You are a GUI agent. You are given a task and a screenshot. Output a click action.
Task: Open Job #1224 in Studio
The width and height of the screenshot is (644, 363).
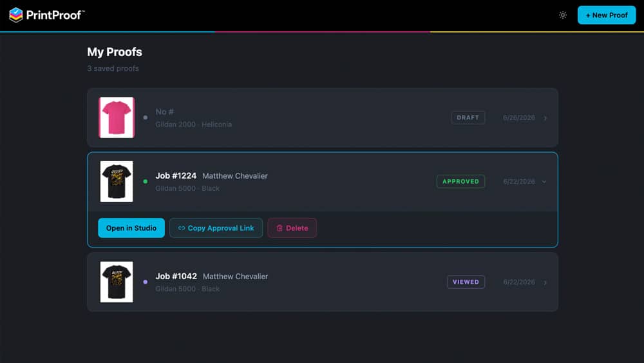[131, 228]
